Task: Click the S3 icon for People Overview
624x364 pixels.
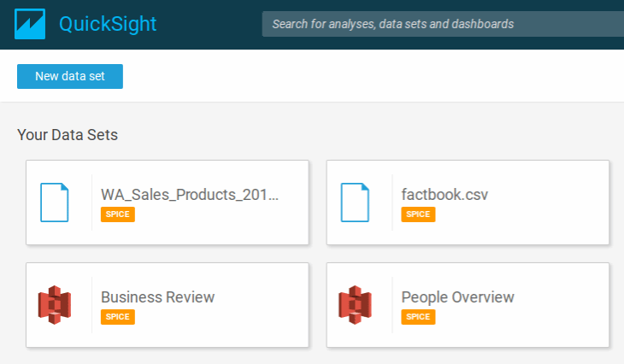Action: pos(355,305)
